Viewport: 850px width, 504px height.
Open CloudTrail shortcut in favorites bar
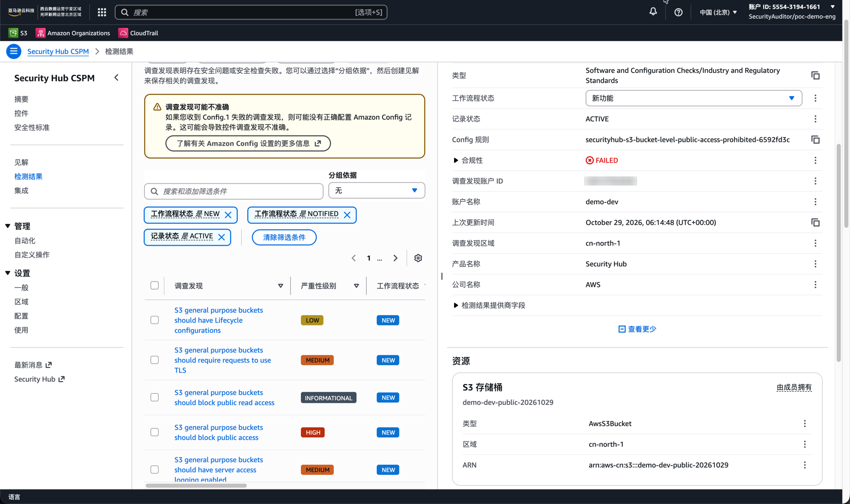tap(138, 33)
